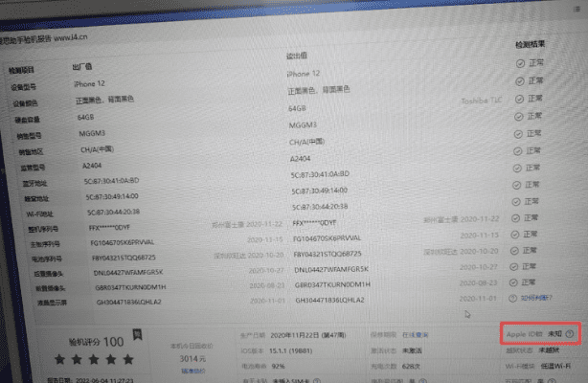Click the 出厂值 column header

tap(82, 67)
